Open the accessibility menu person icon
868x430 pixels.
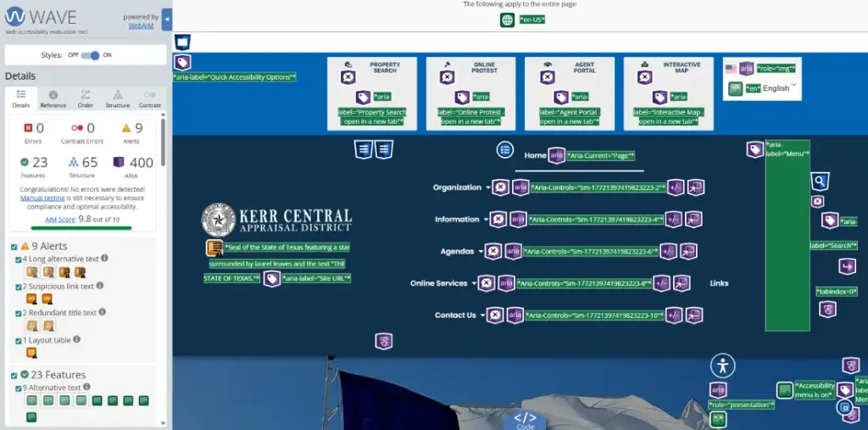pos(723,366)
